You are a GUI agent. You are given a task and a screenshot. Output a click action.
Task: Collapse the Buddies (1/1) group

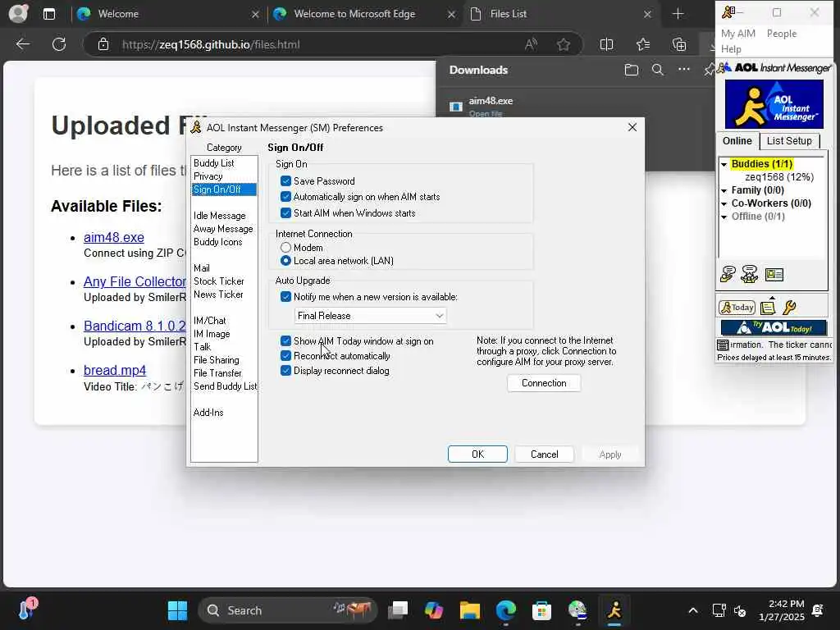(724, 164)
